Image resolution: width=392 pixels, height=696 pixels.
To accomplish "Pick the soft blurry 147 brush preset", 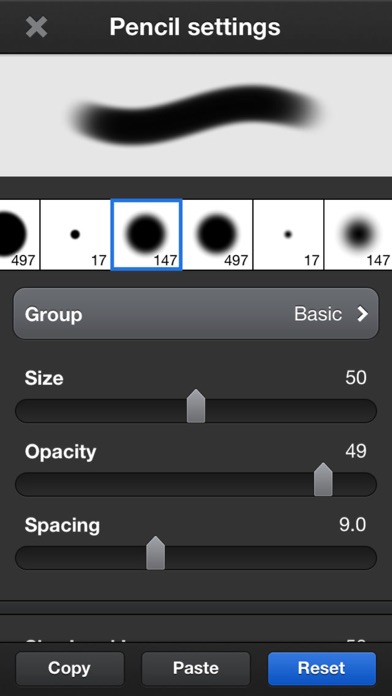I will point(358,234).
